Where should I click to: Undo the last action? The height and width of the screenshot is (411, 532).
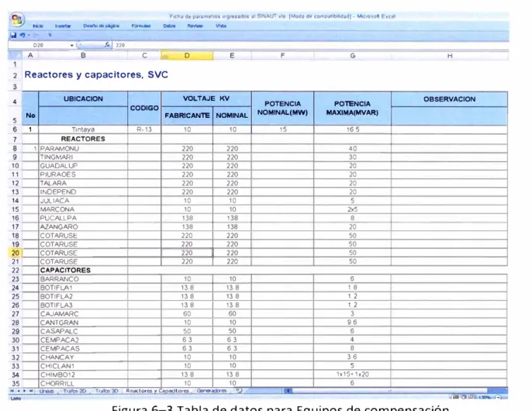click(x=22, y=35)
